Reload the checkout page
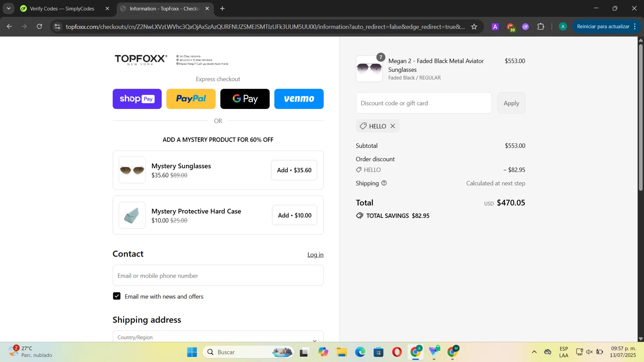The image size is (644, 362). [x=39, y=27]
